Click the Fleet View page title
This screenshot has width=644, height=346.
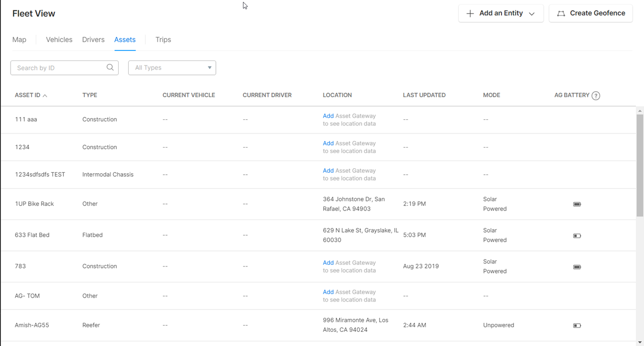(34, 14)
